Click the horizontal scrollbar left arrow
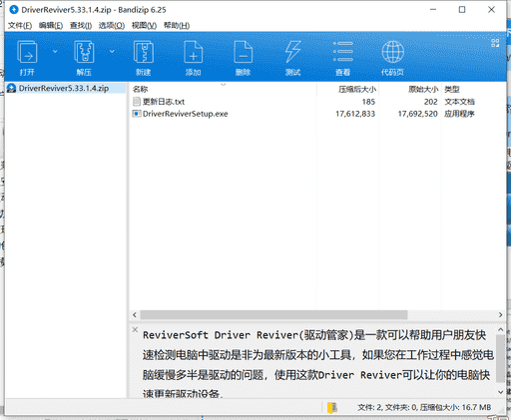Image resolution: width=511 pixels, height=420 pixels. point(135,314)
